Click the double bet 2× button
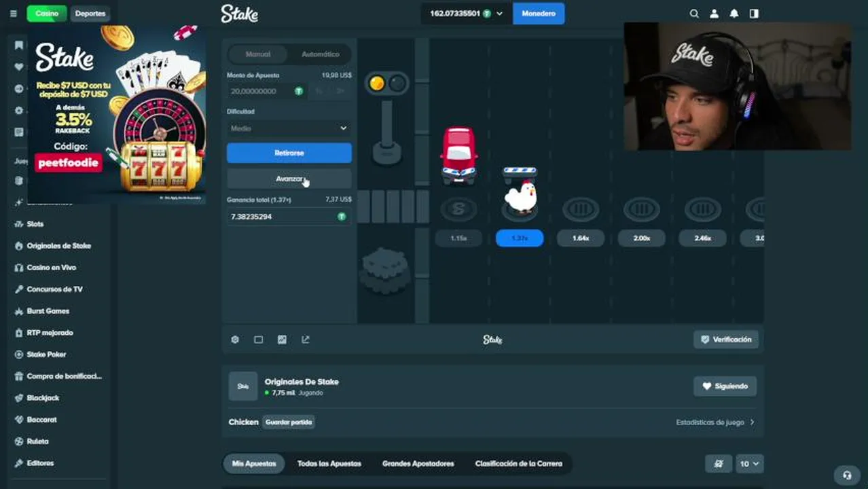Image resolution: width=868 pixels, height=489 pixels. click(340, 91)
